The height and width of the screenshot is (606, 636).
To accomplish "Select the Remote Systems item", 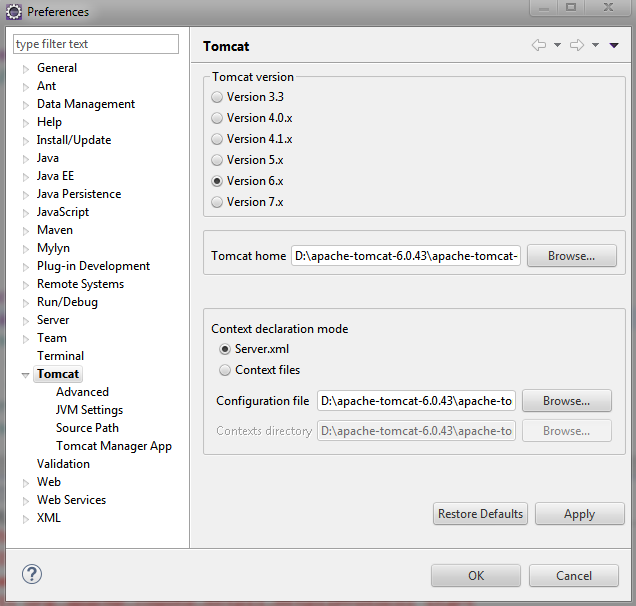I will click(80, 284).
